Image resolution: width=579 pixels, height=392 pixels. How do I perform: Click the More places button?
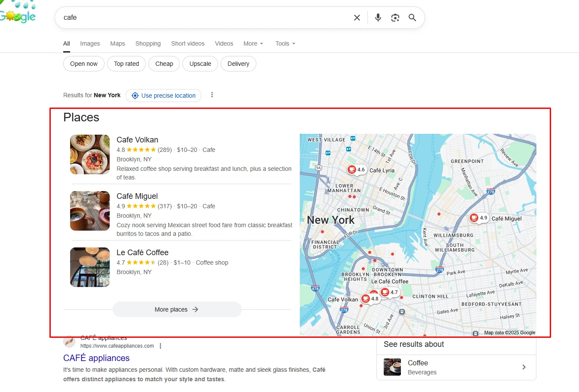177,309
